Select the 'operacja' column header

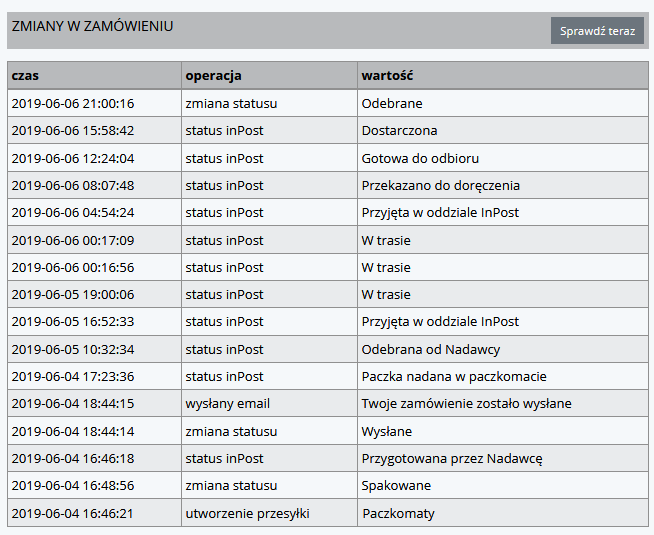click(x=213, y=75)
